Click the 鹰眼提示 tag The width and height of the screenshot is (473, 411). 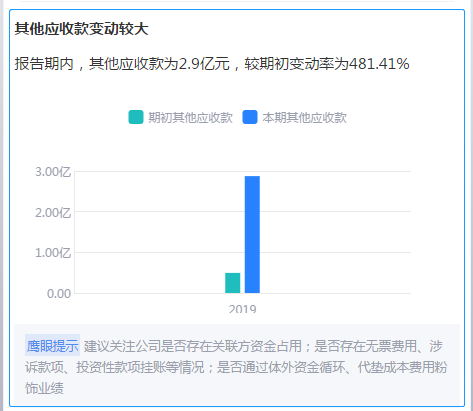tap(52, 346)
